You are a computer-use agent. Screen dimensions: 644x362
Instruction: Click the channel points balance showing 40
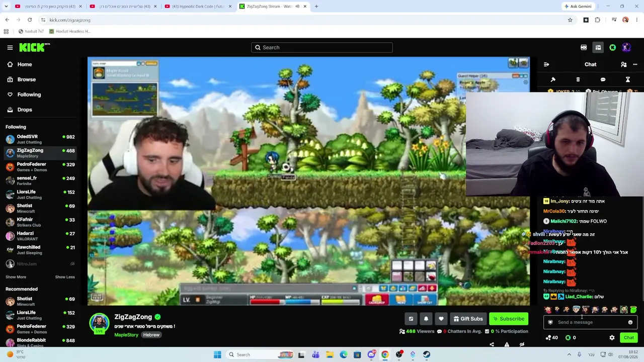pos(552,338)
